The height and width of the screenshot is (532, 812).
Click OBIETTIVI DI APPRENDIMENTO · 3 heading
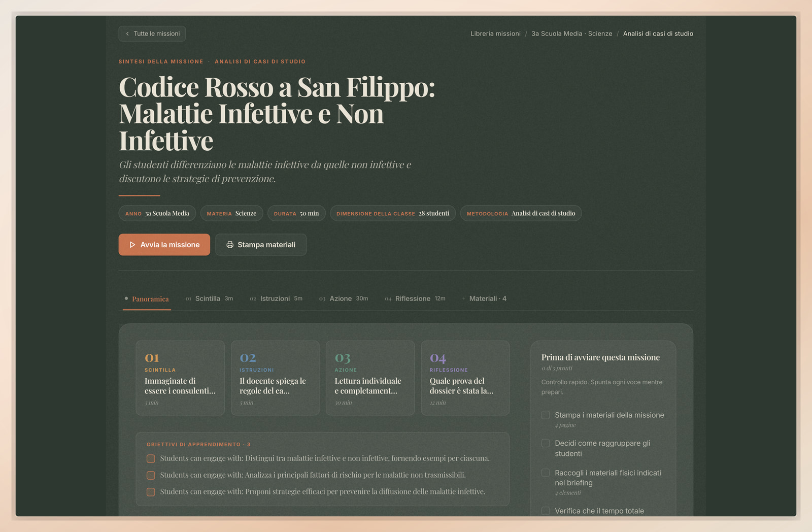click(x=198, y=444)
